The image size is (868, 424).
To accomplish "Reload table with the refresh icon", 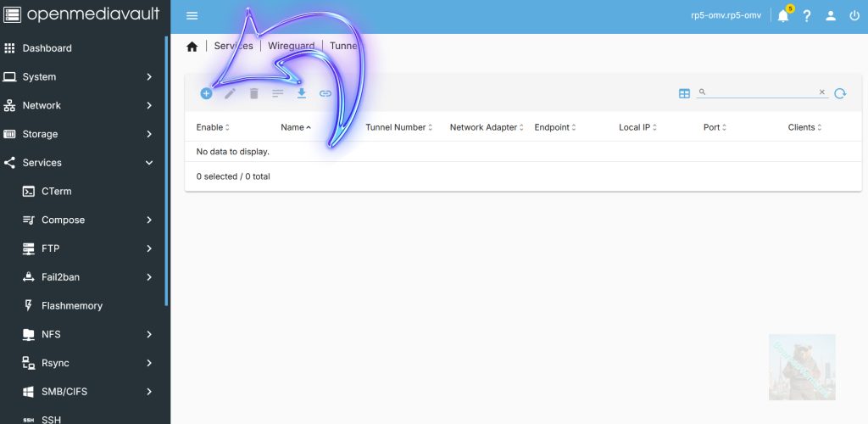I will (x=840, y=93).
